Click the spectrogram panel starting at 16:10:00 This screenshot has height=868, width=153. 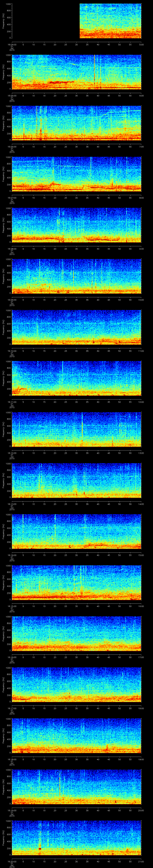(x=77, y=327)
